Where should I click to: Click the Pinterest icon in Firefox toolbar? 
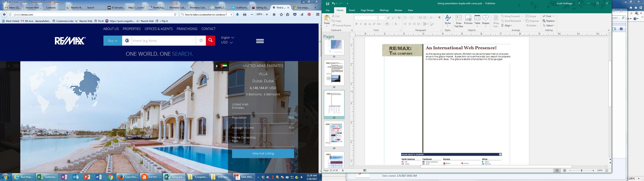pos(309,14)
